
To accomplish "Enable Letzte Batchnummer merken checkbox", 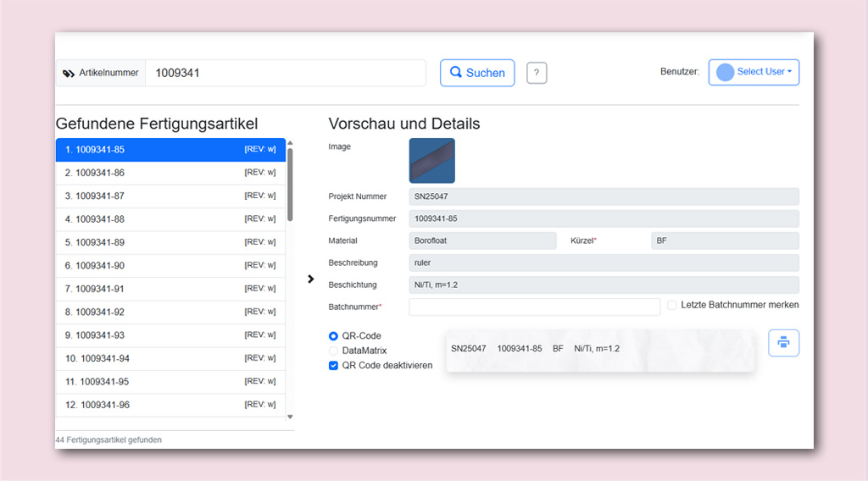I will (x=671, y=305).
